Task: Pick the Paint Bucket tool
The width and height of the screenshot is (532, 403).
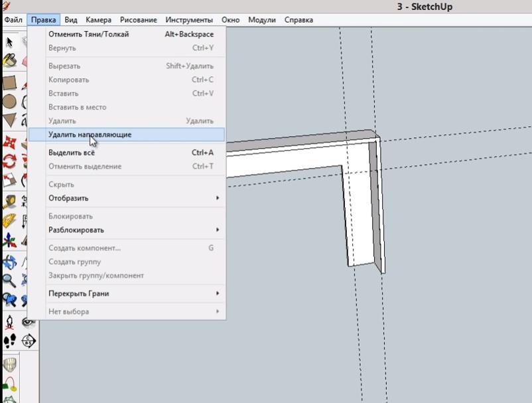Action: point(9,61)
